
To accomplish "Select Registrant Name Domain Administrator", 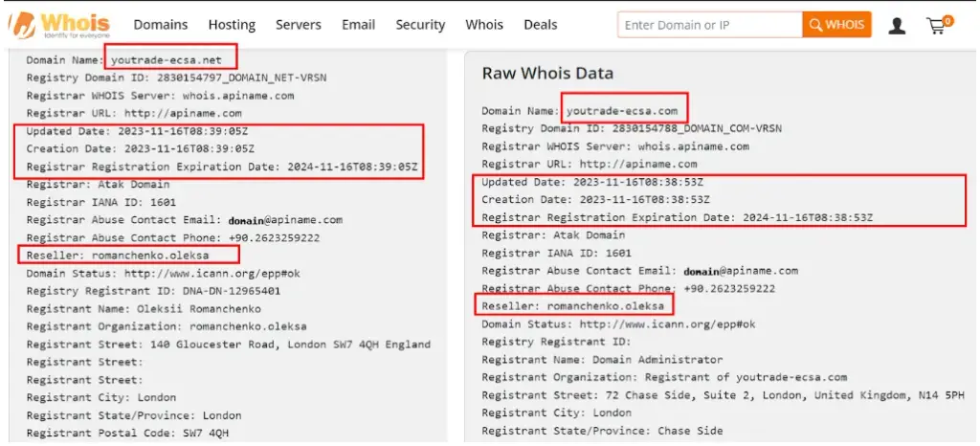I will coord(602,360).
